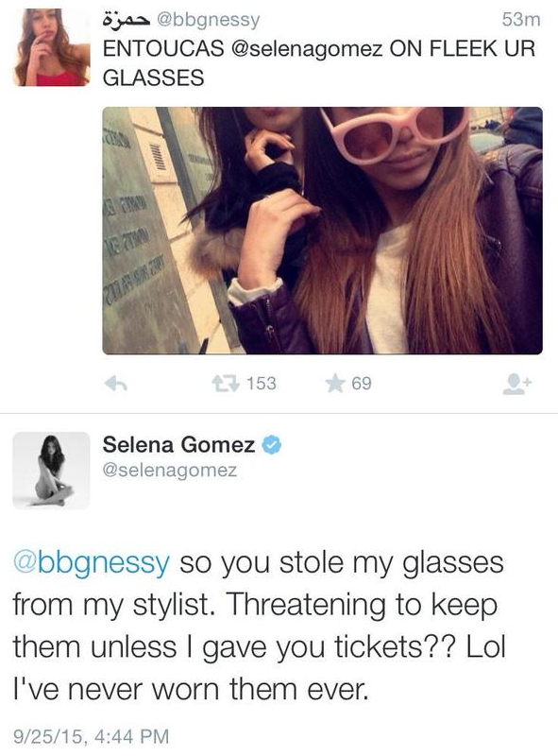Screen dimensions: 558x756
Task: Click the text 'ENTOUCAS ... ON FLEEK UR GLASSES'
Action: click(319, 63)
